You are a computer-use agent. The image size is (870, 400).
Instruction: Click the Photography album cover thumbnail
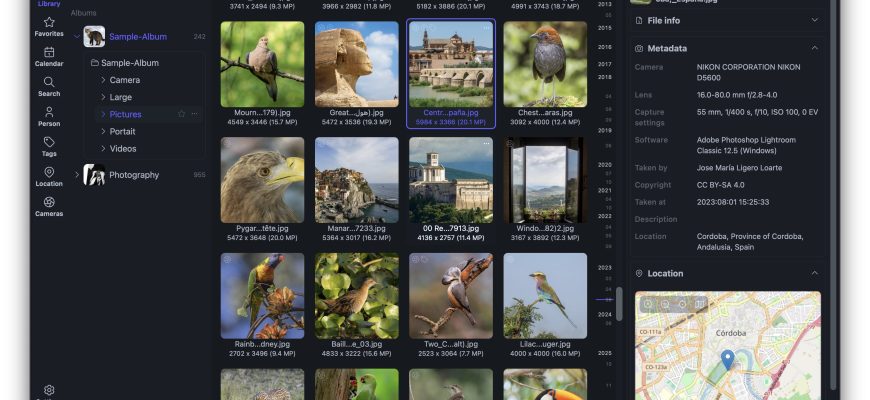click(94, 175)
